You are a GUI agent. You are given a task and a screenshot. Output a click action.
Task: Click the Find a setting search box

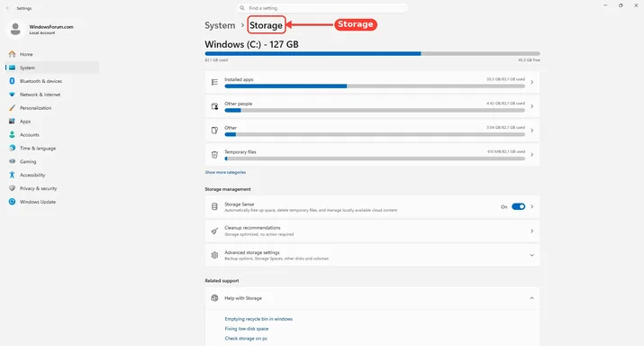[322, 8]
